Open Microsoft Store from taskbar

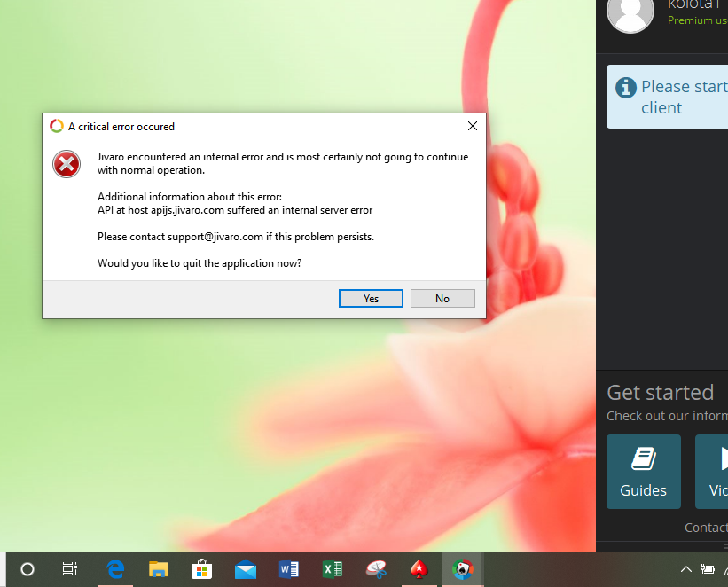pos(201,569)
